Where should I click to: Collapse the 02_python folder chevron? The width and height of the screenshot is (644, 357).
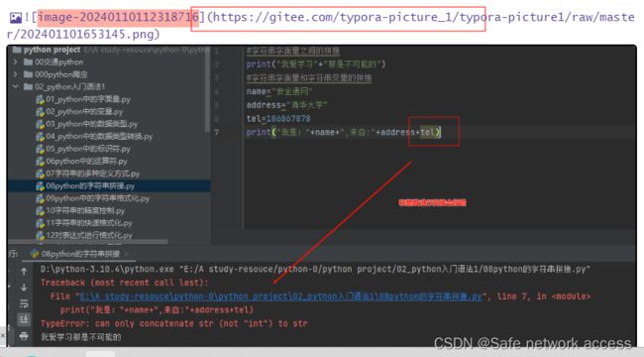point(15,87)
